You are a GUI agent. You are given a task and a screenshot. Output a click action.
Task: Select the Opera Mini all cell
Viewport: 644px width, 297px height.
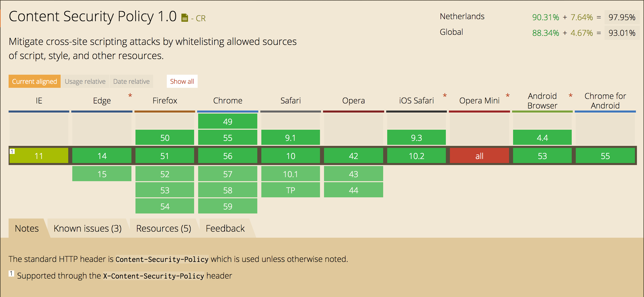click(x=479, y=155)
